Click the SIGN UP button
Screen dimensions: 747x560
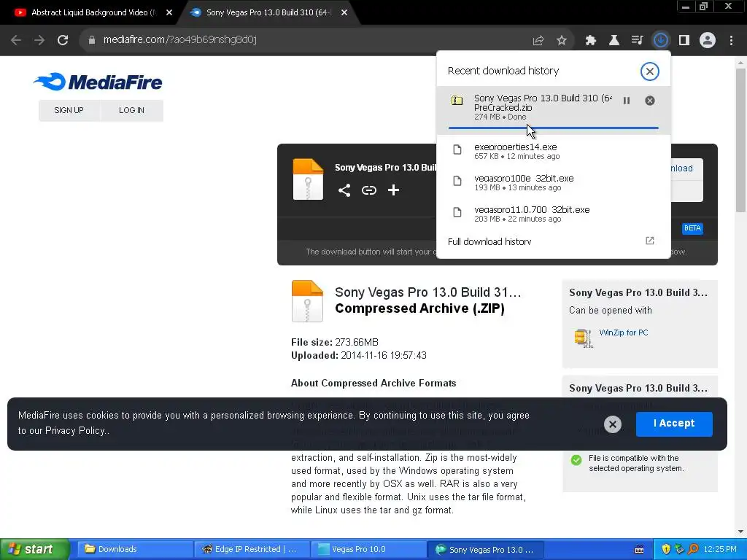click(69, 111)
